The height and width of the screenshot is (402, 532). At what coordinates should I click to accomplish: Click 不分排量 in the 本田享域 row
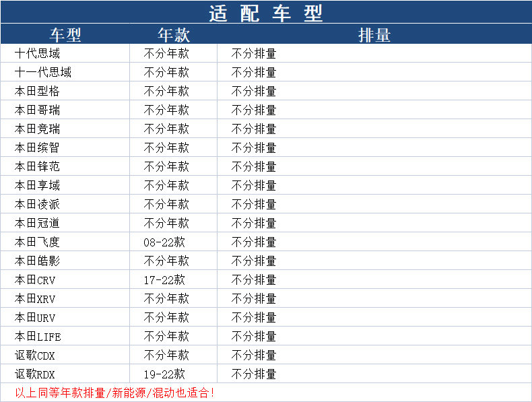(254, 185)
